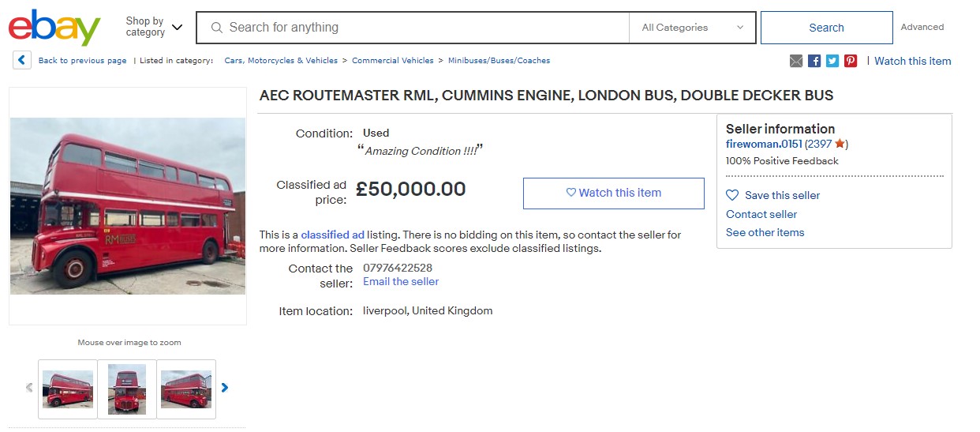Viewport: 980px width, 432px height.
Task: Share listing via email icon
Action: pyautogui.click(x=796, y=61)
